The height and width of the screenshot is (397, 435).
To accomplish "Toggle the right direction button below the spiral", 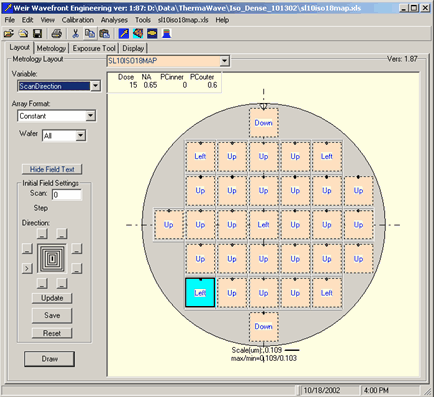I will pyautogui.click(x=62, y=283).
